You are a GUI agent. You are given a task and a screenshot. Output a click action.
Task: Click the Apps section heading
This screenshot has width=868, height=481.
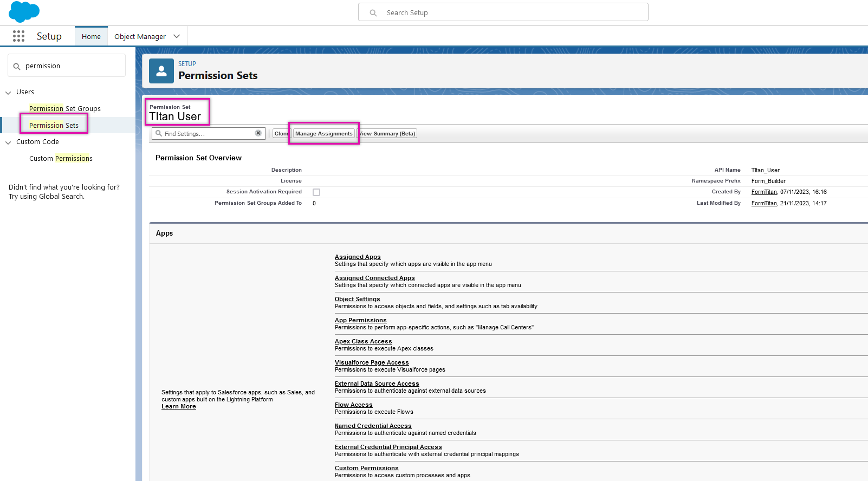164,233
